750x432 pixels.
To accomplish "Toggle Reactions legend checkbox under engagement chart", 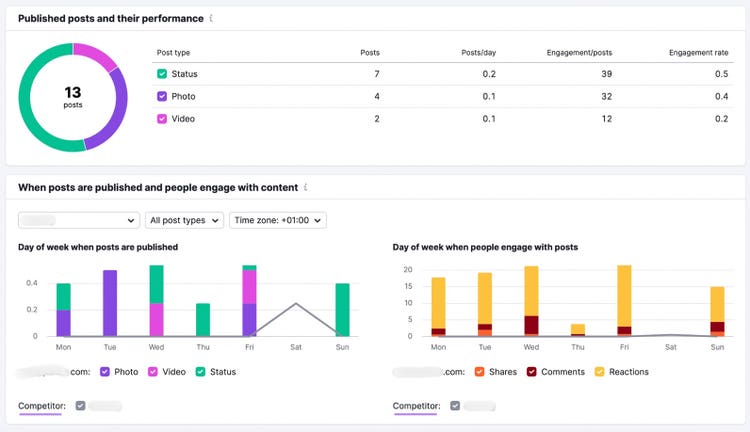I will (x=599, y=372).
